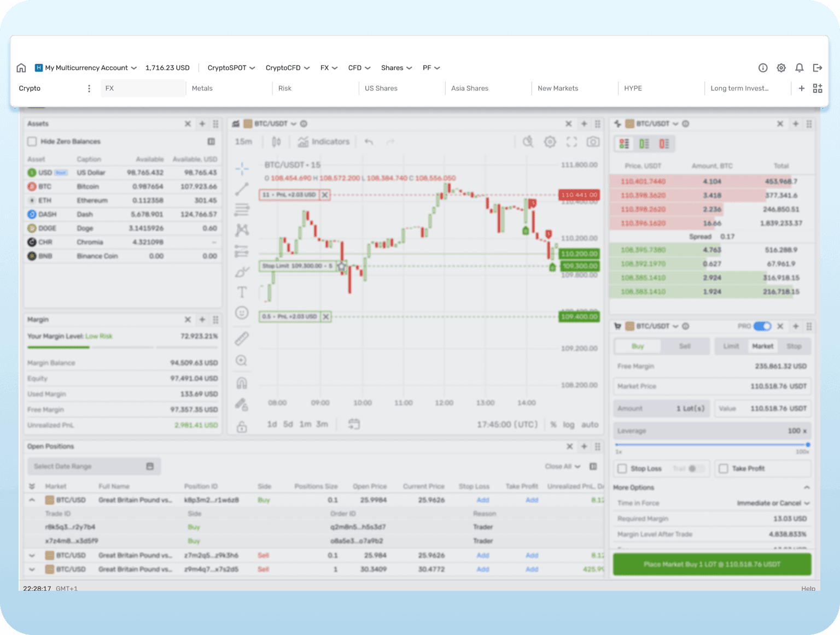Click the lock drawings tool icon
Viewport: 840px width, 635px height.
click(242, 427)
